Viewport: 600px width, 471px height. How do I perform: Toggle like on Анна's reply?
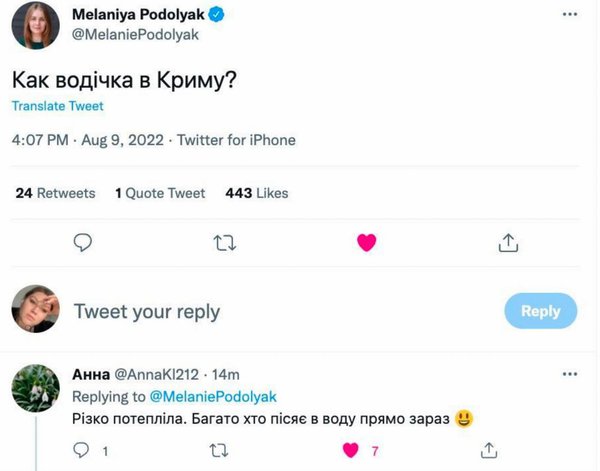pos(349,451)
